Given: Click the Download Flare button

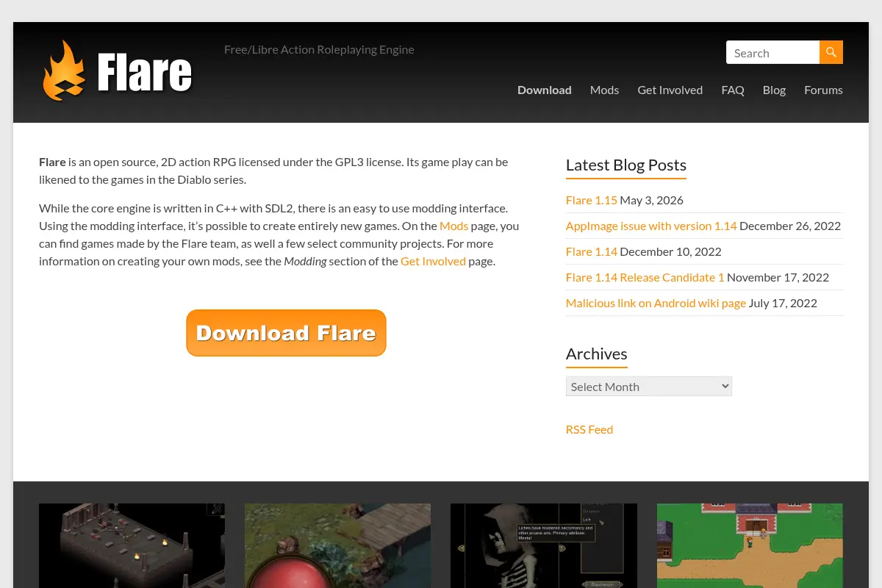Looking at the screenshot, I should point(286,333).
